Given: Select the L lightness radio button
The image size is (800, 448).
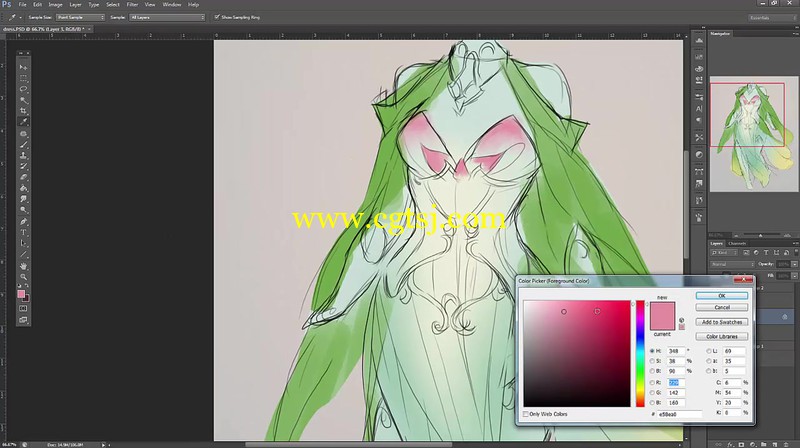Looking at the screenshot, I should [709, 351].
